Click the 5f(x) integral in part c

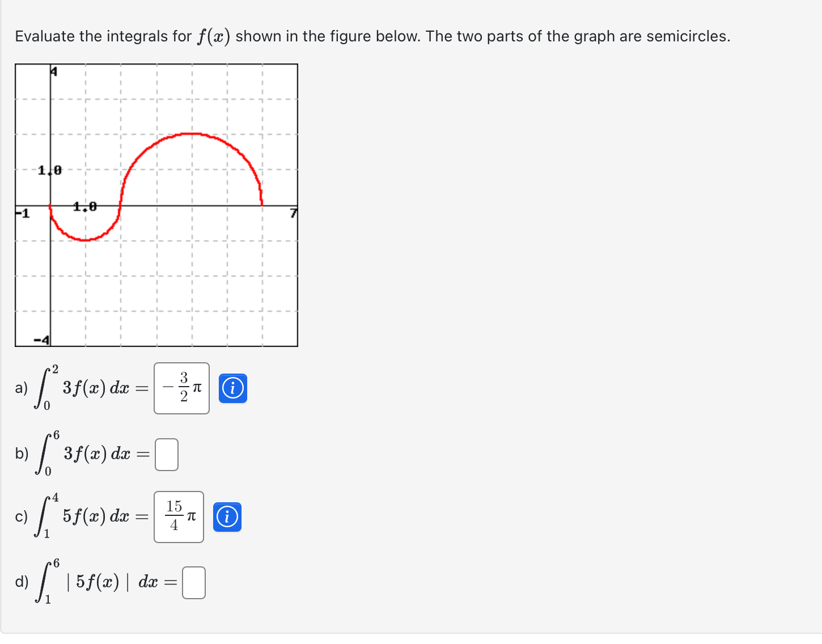[85, 516]
